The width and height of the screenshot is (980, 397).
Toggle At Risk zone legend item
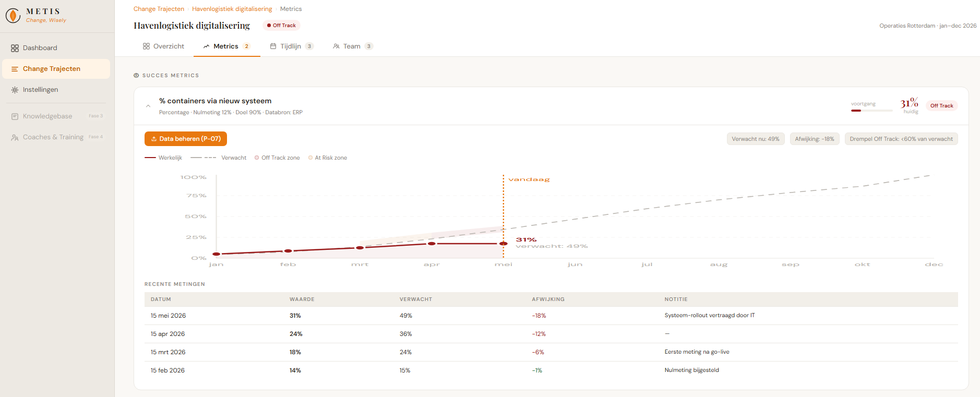pos(328,158)
